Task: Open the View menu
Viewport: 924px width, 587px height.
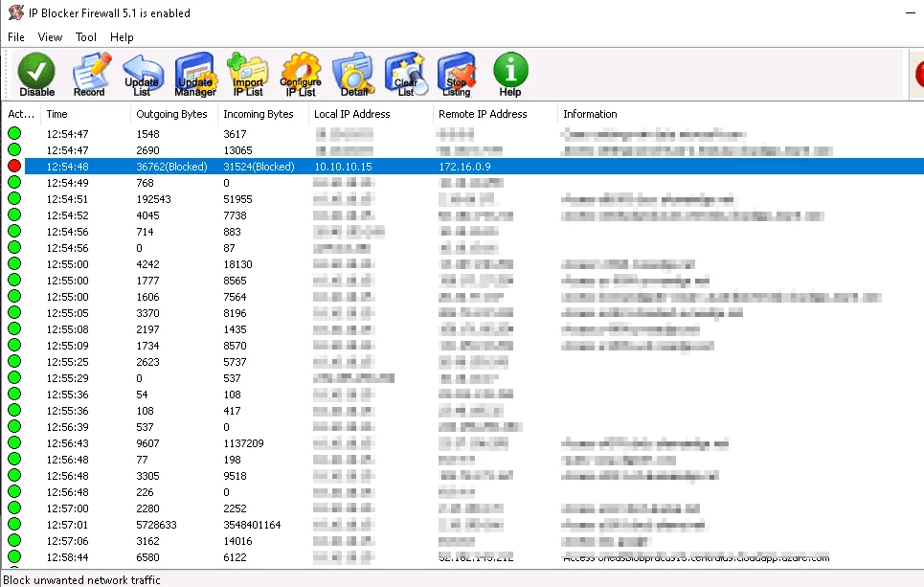Action: tap(50, 37)
